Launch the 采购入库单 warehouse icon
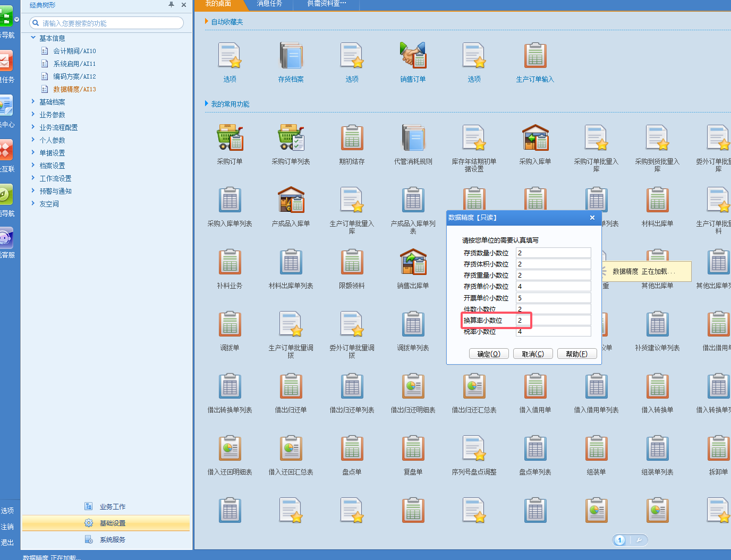Image resolution: width=731 pixels, height=560 pixels. click(x=535, y=138)
